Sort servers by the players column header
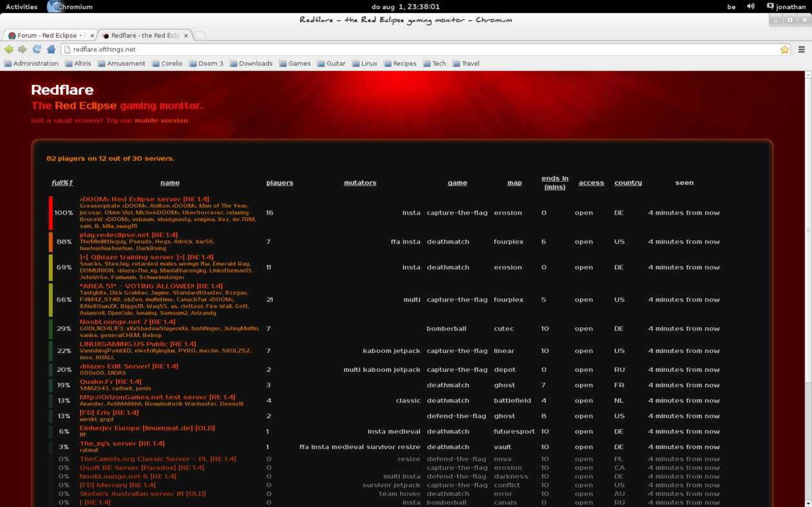This screenshot has width=812, height=507. 280,183
